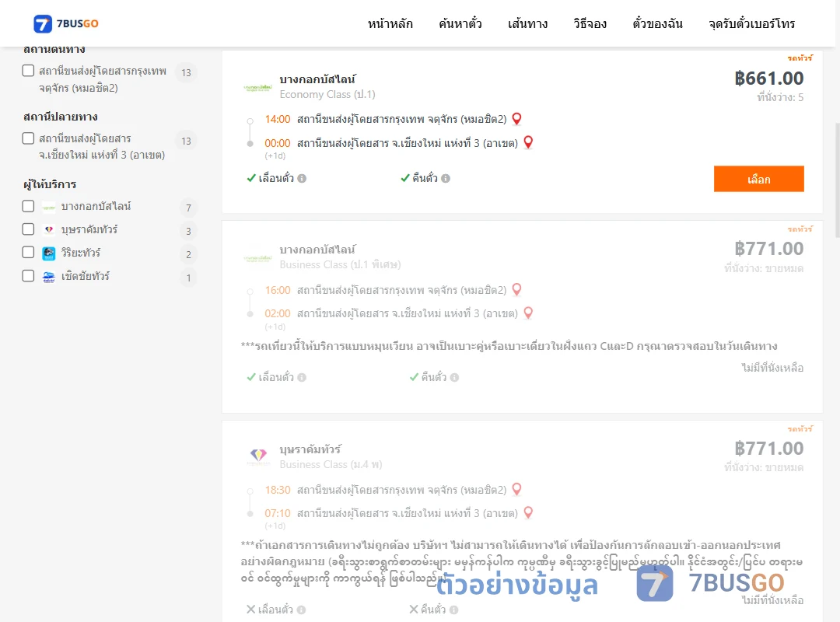
Task: Open map pin for 07:10 arrival station
Action: [x=528, y=512]
